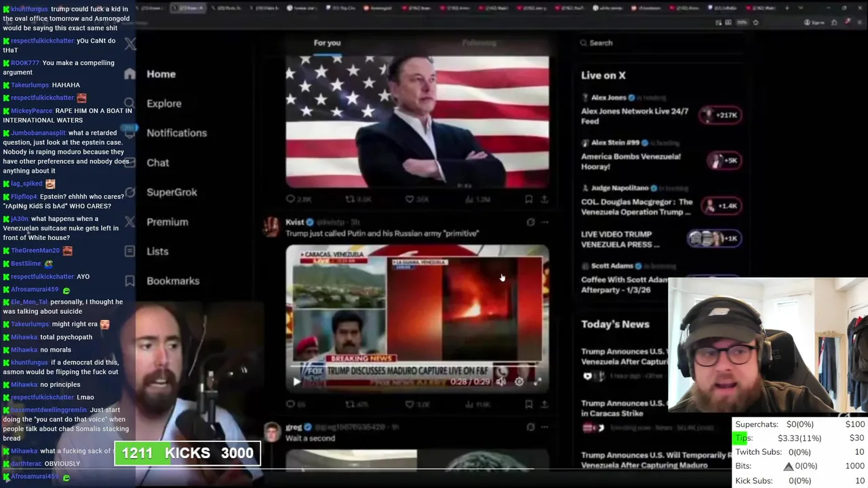Like Kvist's Putin post

[x=417, y=405]
